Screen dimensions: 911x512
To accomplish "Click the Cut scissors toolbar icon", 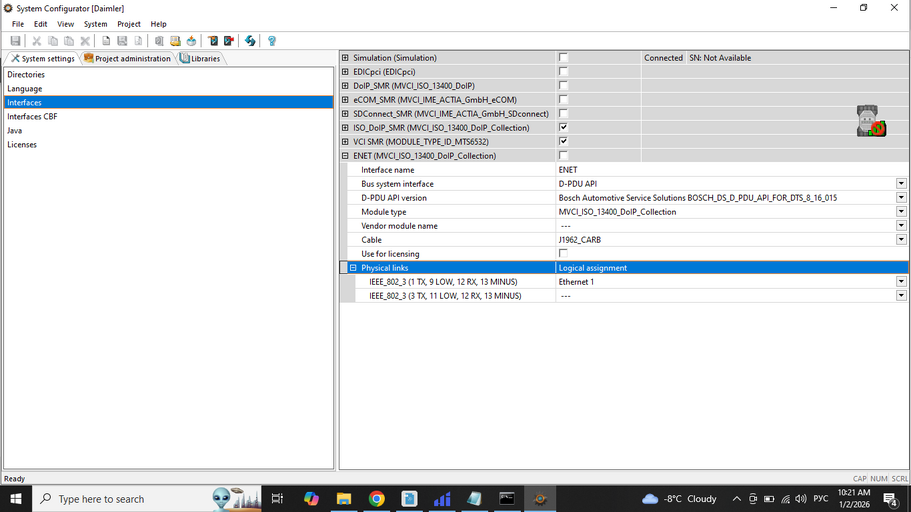I will click(37, 41).
